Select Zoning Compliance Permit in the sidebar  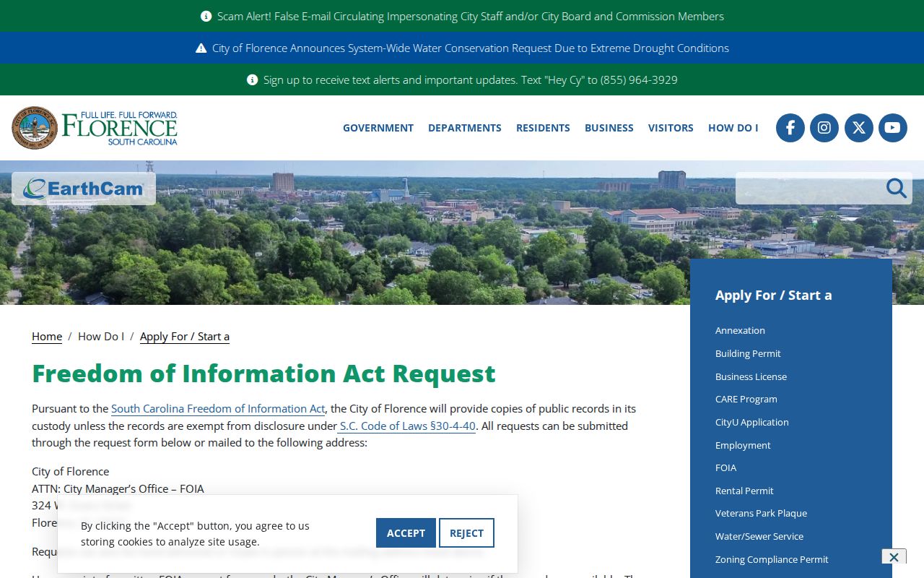pyautogui.click(x=772, y=559)
